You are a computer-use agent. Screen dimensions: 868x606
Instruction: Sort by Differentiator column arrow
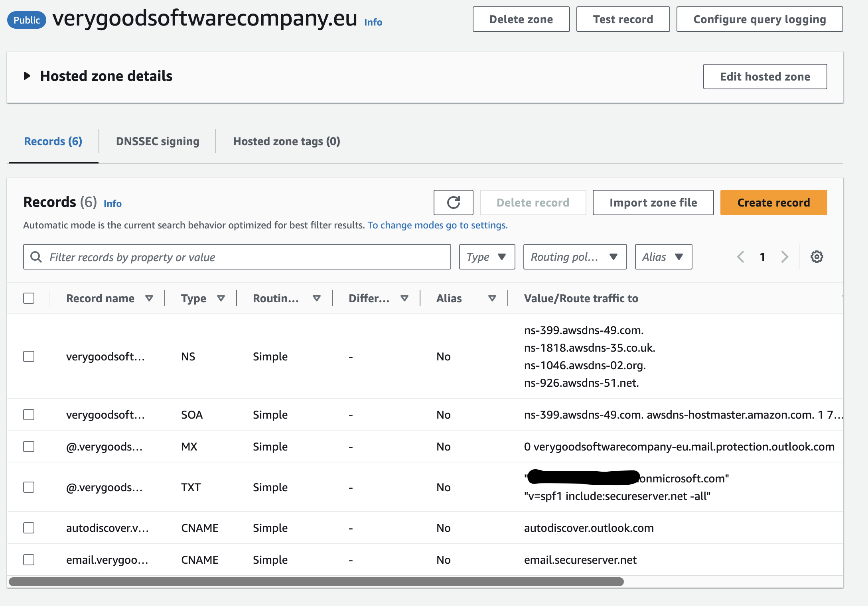click(404, 298)
